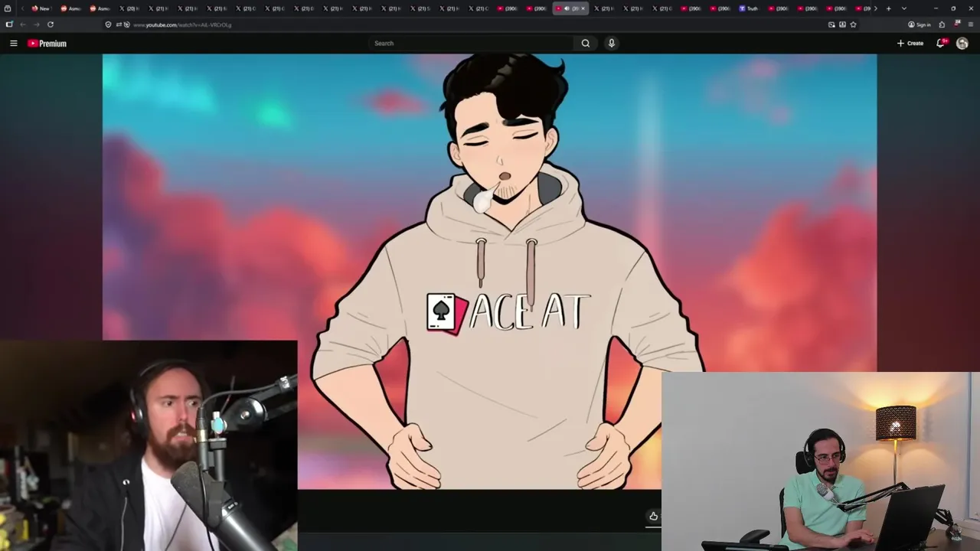
Task: List all tabs dropdown
Action: click(904, 8)
